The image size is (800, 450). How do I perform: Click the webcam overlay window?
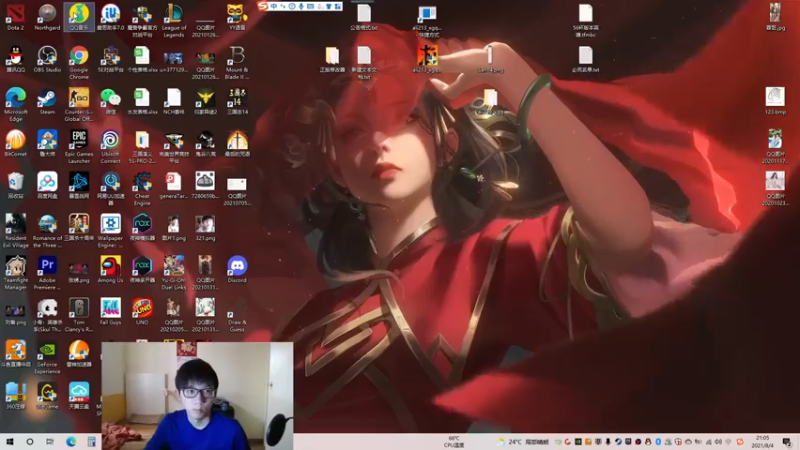point(197,395)
